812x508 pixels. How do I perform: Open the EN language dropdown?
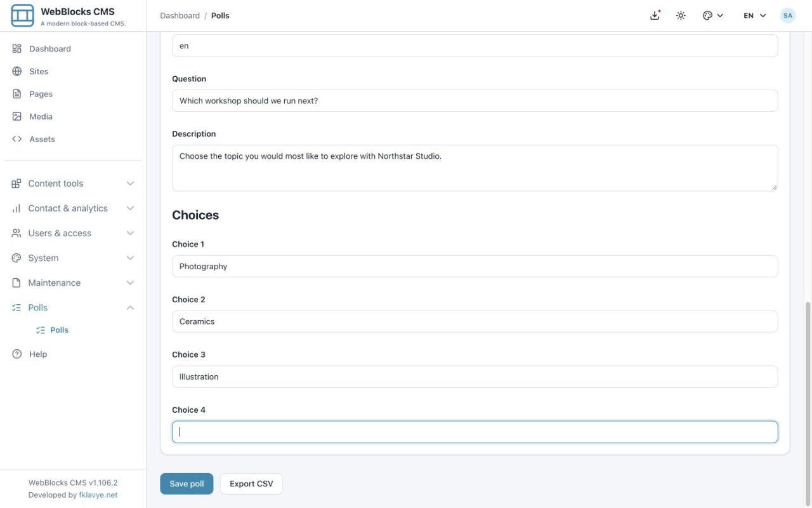pyautogui.click(x=755, y=15)
